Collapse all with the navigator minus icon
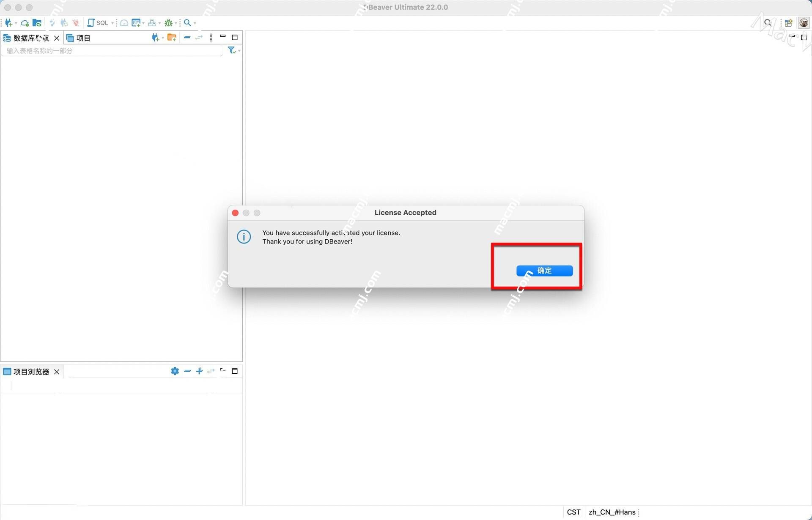812x520 pixels. tap(187, 38)
